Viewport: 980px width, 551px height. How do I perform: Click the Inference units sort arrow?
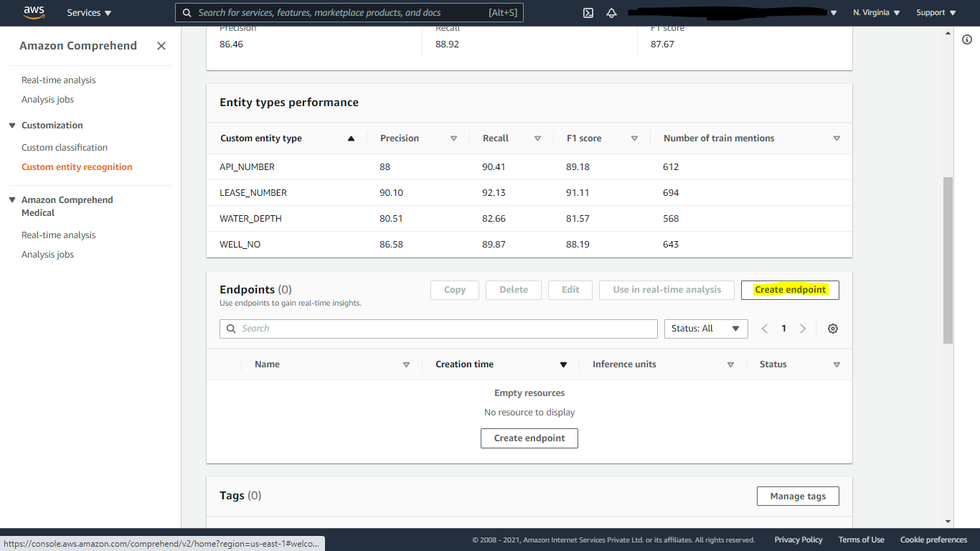click(730, 364)
